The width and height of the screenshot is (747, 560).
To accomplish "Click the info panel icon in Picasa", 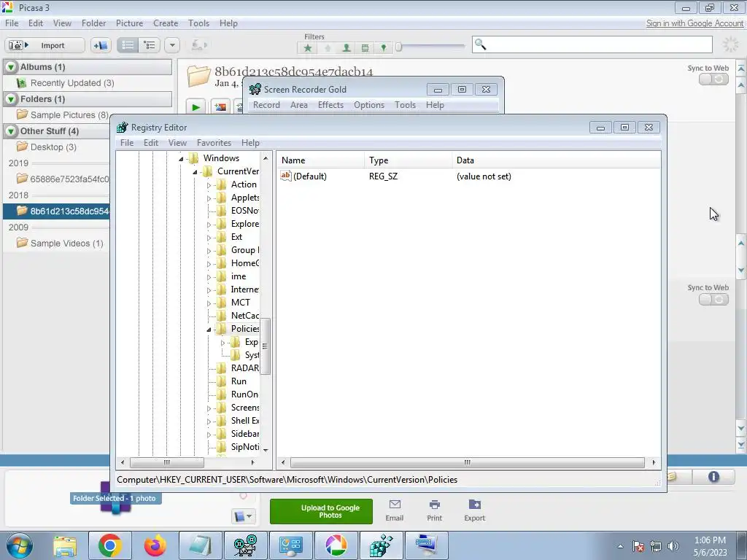I will [x=713, y=477].
